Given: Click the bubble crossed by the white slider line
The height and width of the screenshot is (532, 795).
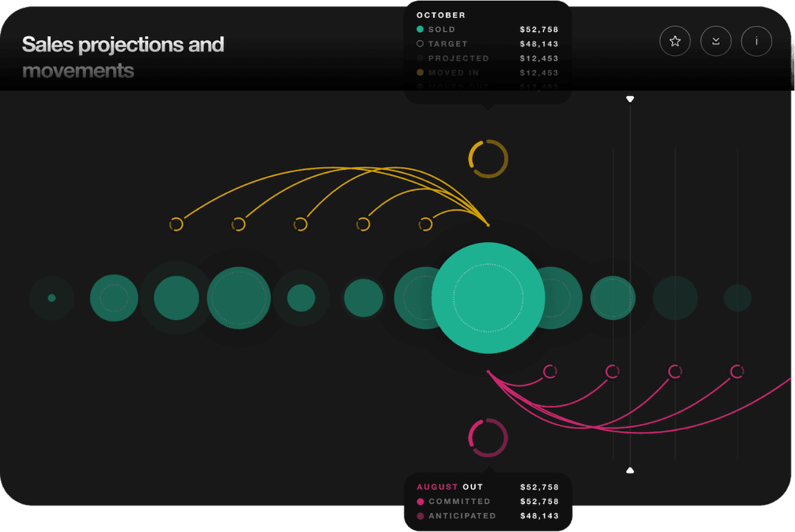Looking at the screenshot, I should (613, 298).
